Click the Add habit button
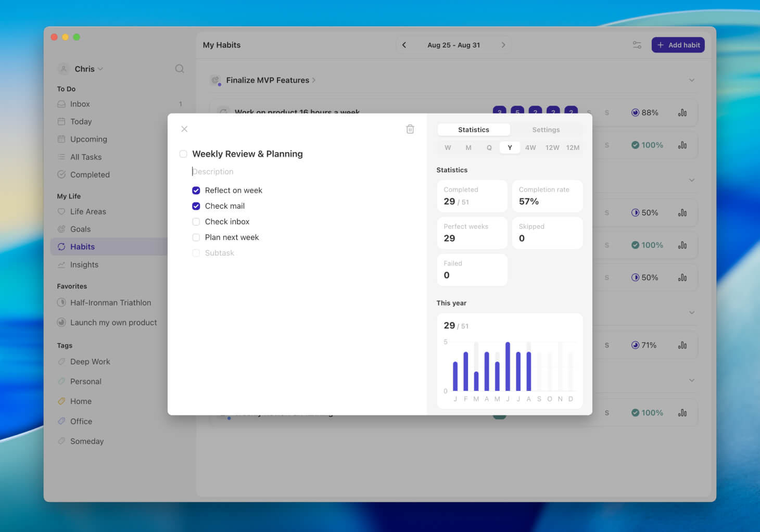760x532 pixels. point(678,45)
